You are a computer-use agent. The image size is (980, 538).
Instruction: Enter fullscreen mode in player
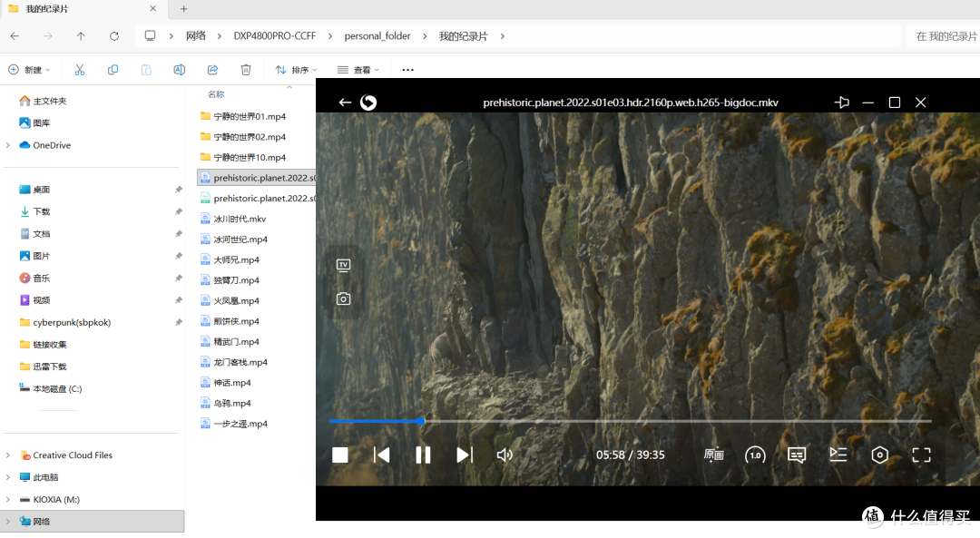921,455
